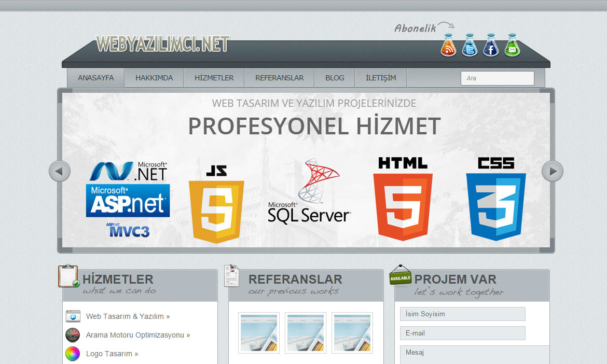Screen dimensions: 607x364
Task: Click the PROJEM VAR section heading
Action: coord(456,279)
